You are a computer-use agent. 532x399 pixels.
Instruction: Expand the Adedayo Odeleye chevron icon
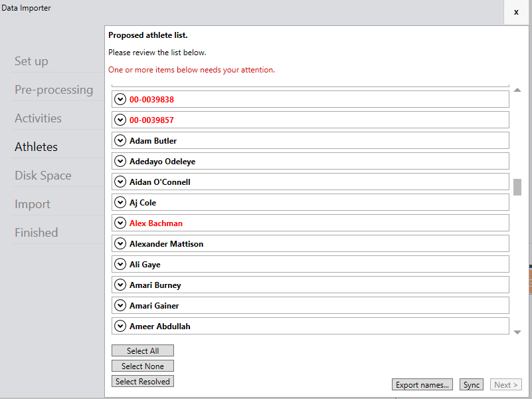(x=120, y=161)
